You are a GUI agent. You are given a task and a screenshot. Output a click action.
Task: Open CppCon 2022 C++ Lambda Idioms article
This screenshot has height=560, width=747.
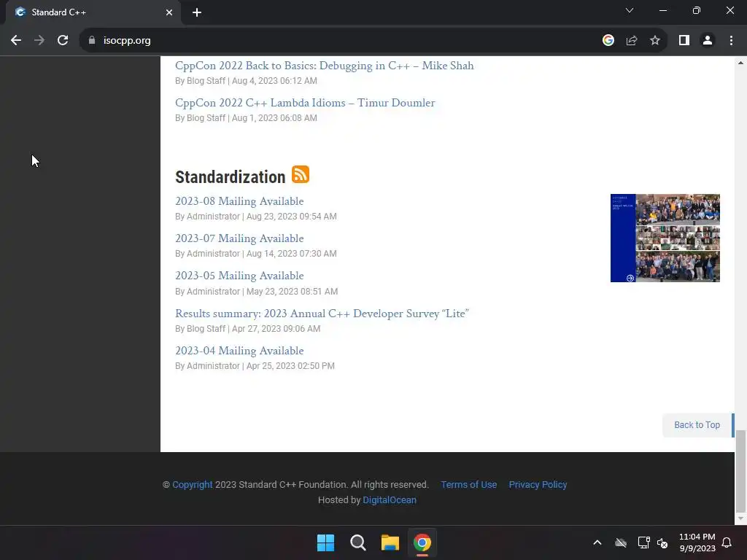(x=305, y=103)
